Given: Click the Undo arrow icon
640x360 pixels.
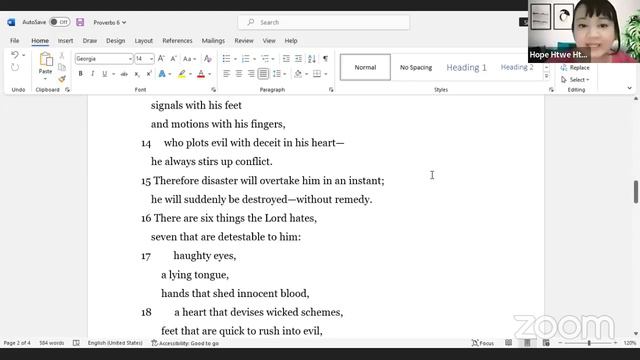Looking at the screenshot, I should pos(15,55).
